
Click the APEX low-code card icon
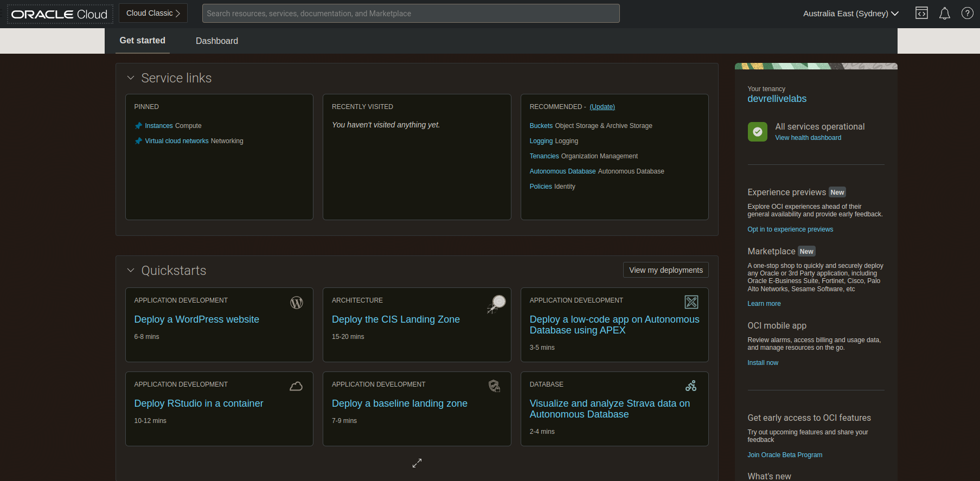691,302
